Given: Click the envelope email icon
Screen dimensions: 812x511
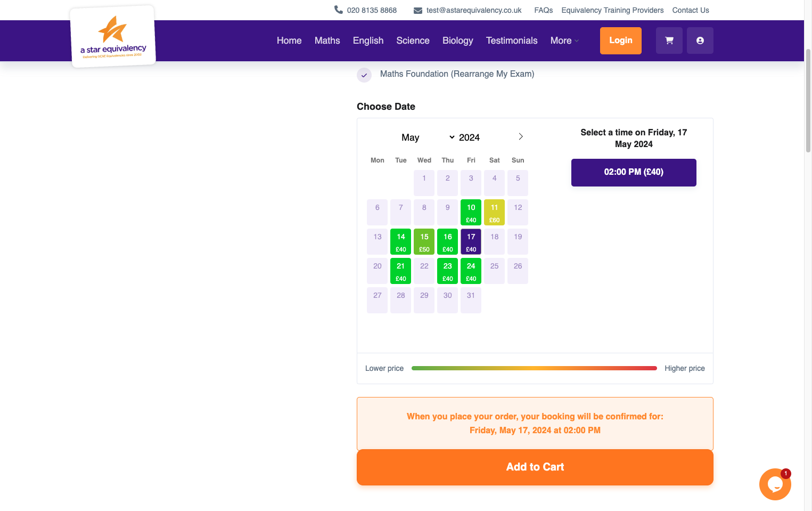Looking at the screenshot, I should (x=418, y=10).
